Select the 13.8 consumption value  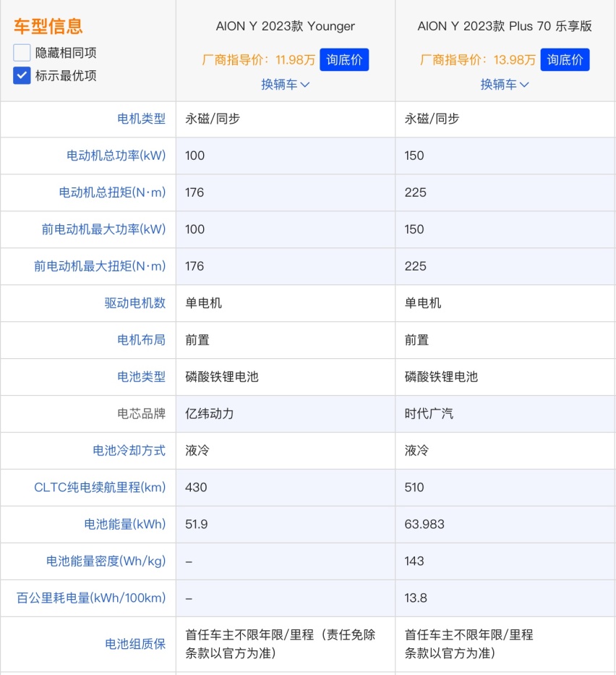[416, 598]
